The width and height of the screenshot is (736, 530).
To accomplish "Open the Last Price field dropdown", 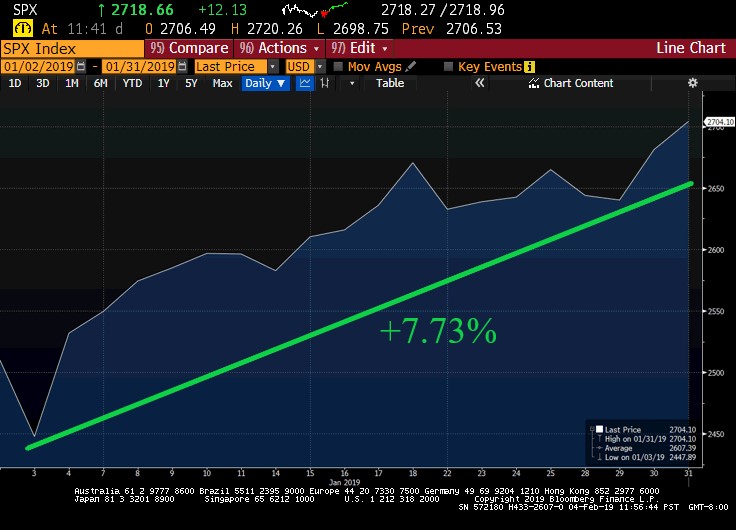I will click(273, 66).
